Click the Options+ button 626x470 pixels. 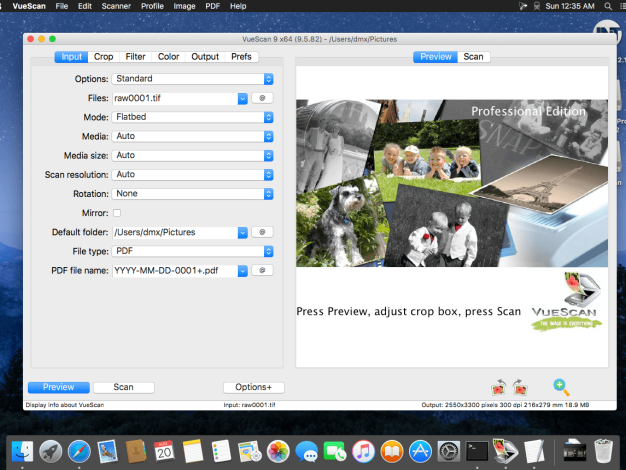(254, 387)
